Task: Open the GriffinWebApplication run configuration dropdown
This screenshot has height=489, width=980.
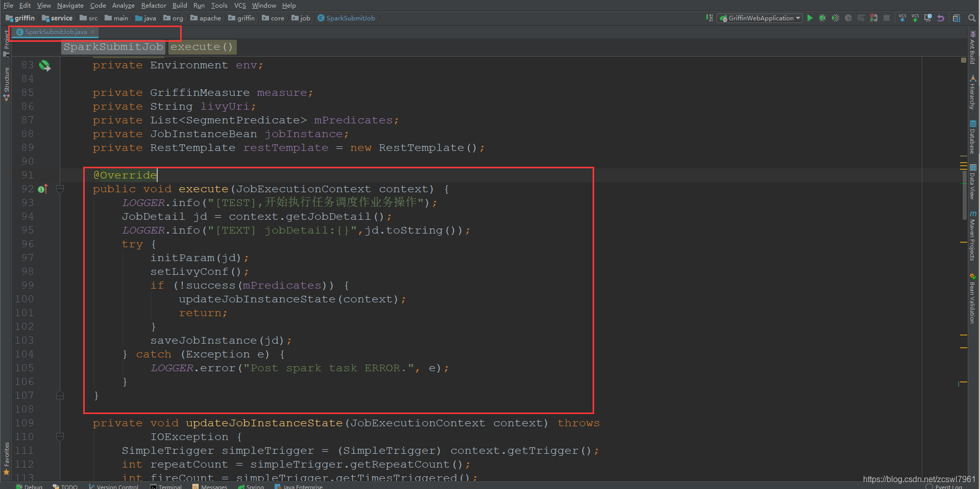Action: (x=760, y=18)
